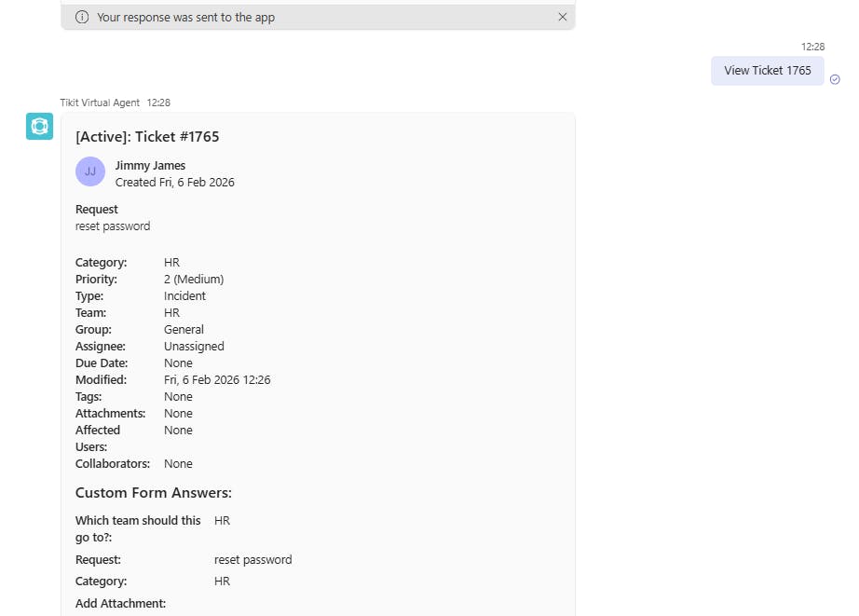Click the JJ user avatar
This screenshot has height=616, width=859.
(89, 171)
